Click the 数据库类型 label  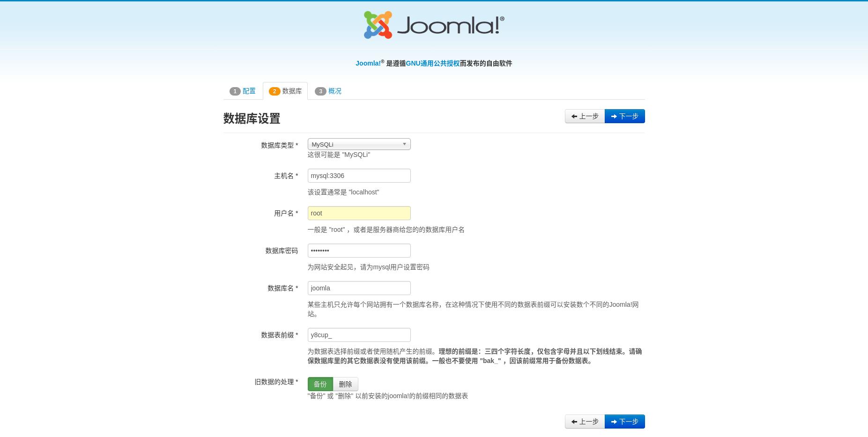click(x=280, y=145)
